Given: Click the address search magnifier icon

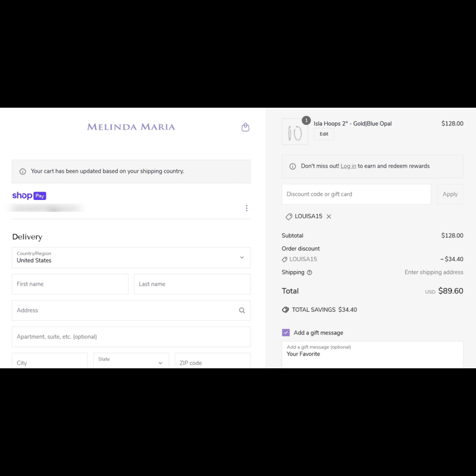Looking at the screenshot, I should point(242,310).
